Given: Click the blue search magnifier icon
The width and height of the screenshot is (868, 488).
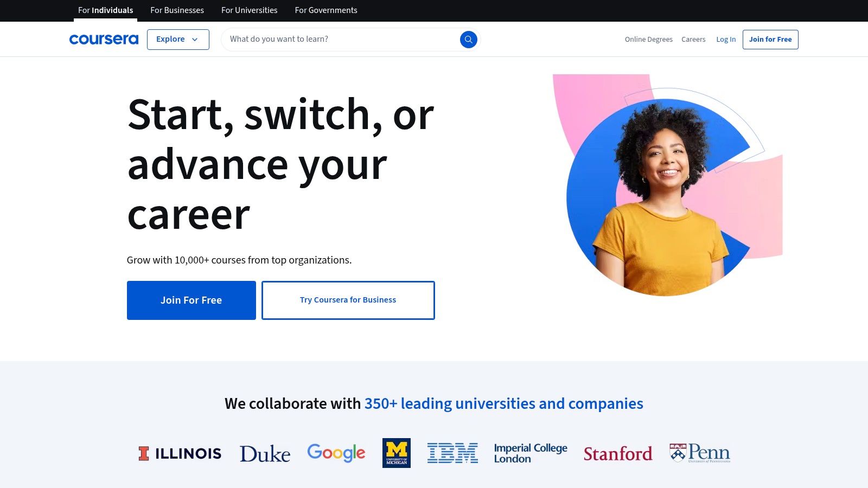Looking at the screenshot, I should click(469, 40).
